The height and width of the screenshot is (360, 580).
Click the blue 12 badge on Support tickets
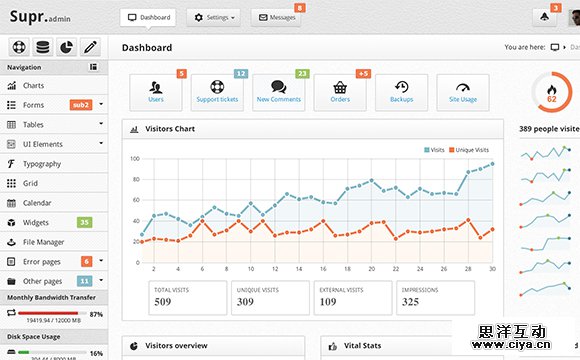tap(241, 74)
